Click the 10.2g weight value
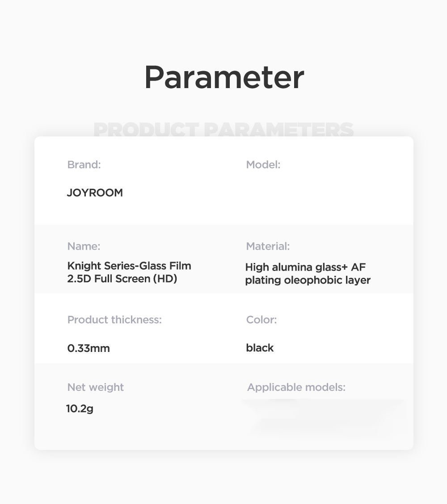Viewport: 447px width, 504px height. [x=80, y=409]
